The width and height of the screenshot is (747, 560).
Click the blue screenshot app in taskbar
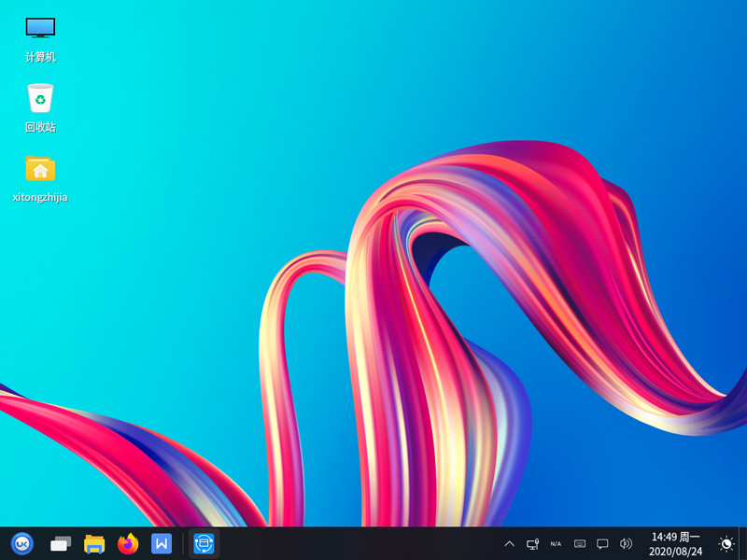click(x=204, y=543)
